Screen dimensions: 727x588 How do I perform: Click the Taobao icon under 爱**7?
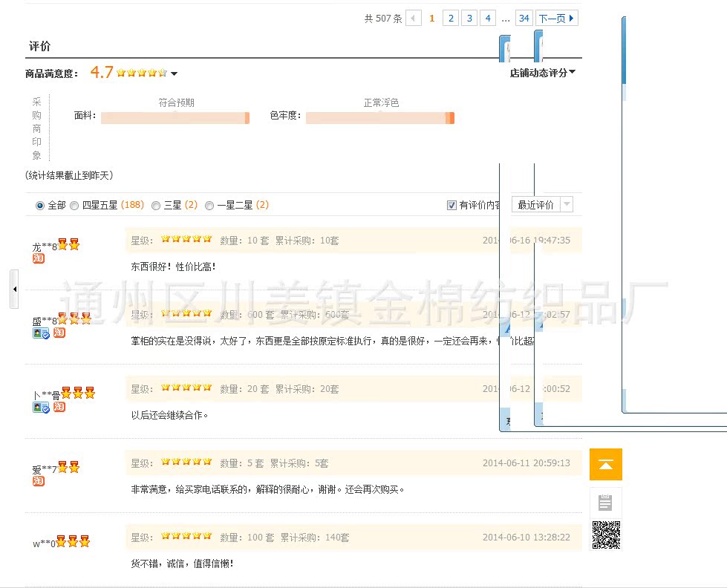[39, 481]
